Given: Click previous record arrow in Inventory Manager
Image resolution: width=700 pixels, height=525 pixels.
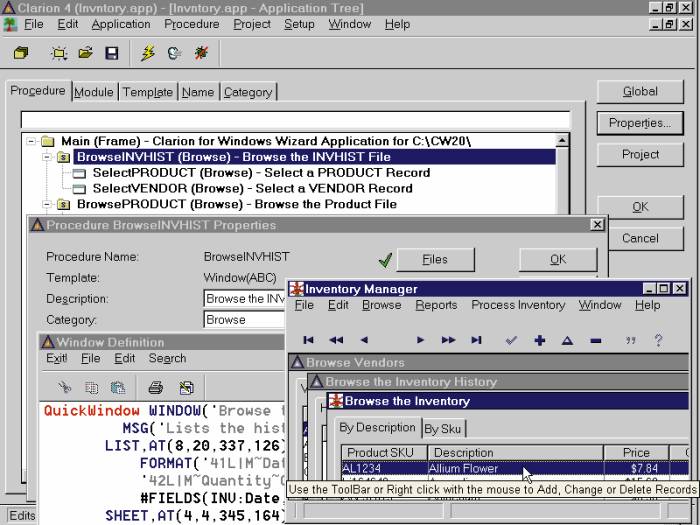Looking at the screenshot, I should click(364, 340).
